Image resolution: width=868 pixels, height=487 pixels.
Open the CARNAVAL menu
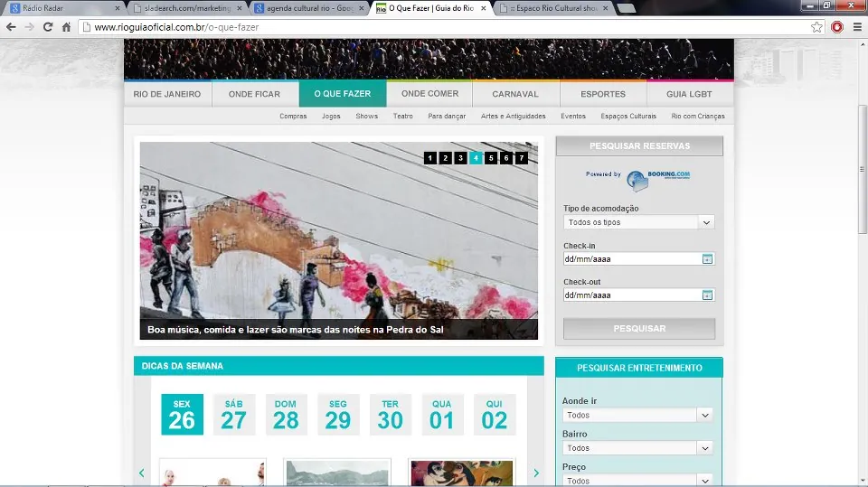(x=515, y=94)
